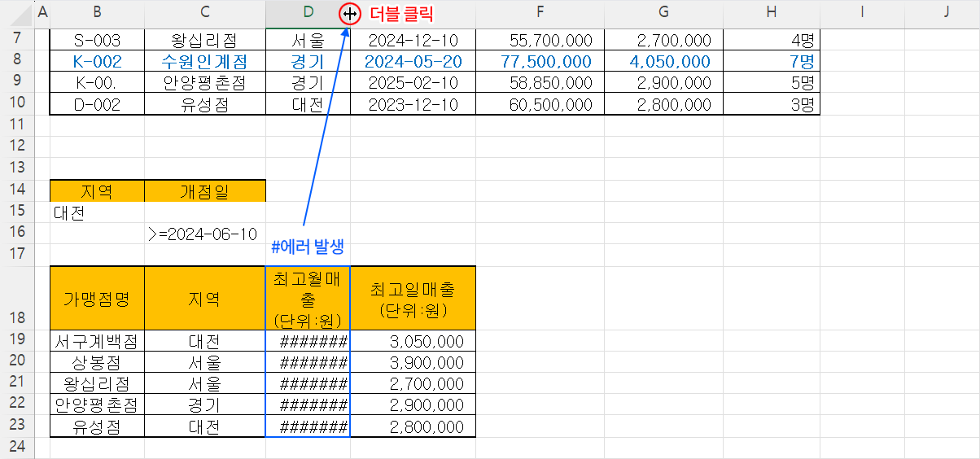This screenshot has width=980, height=459.
Task: Select the 7명 cell
Action: click(772, 61)
